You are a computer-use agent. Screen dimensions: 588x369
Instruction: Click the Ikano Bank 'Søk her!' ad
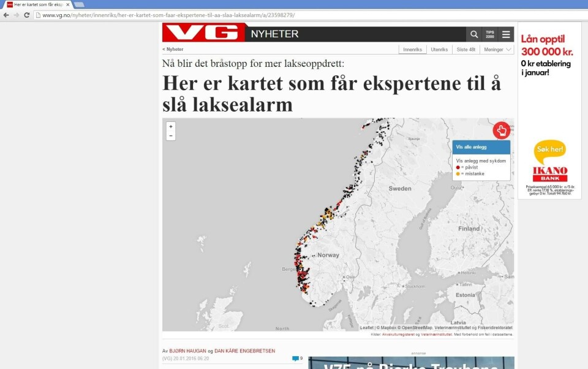[x=549, y=150]
